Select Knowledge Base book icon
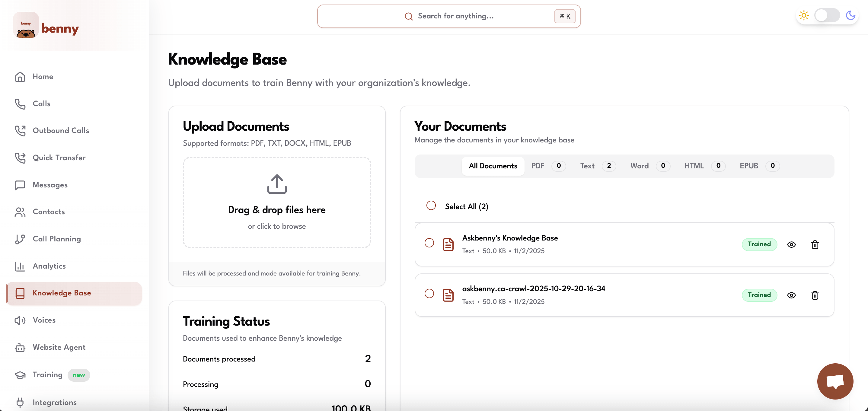Viewport: 868px width, 411px height. (x=20, y=293)
